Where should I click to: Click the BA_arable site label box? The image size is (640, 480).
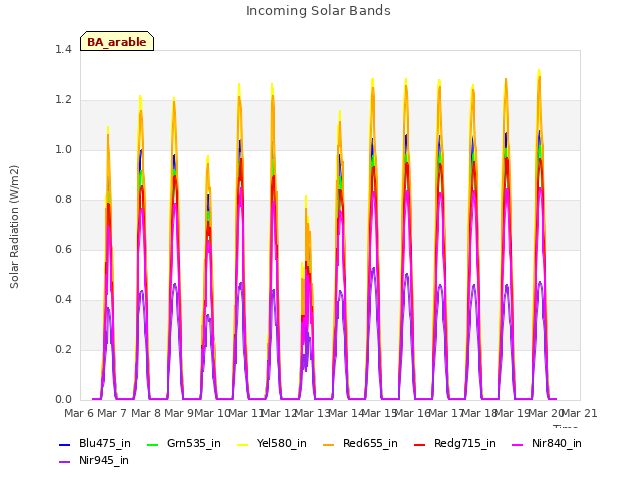point(117,41)
